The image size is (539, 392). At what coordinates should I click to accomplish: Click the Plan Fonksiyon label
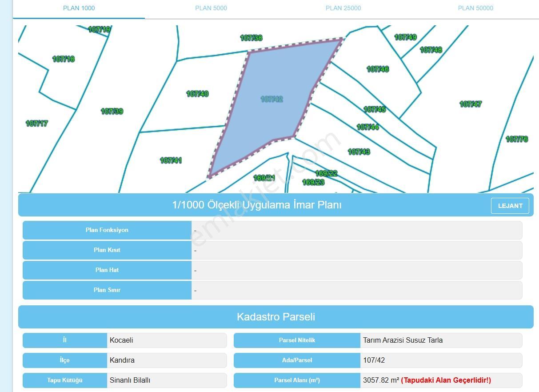pos(107,230)
